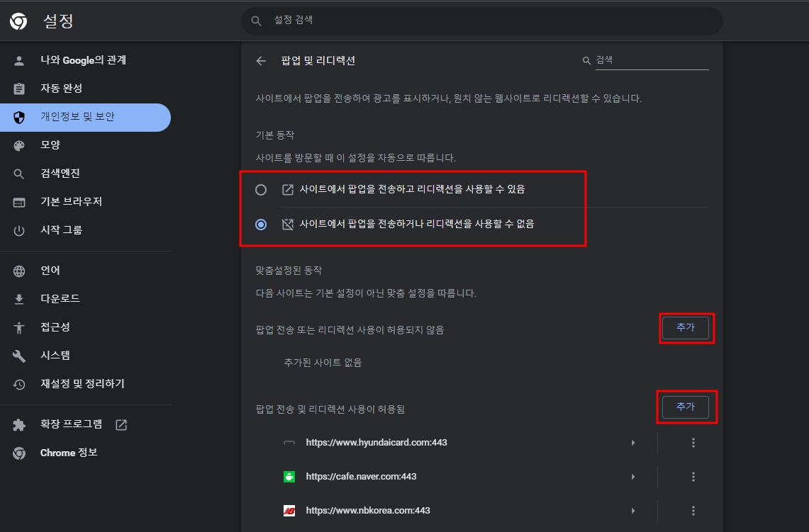
Task: Click the accessibility icon next to 접근성
Action: coord(18,327)
